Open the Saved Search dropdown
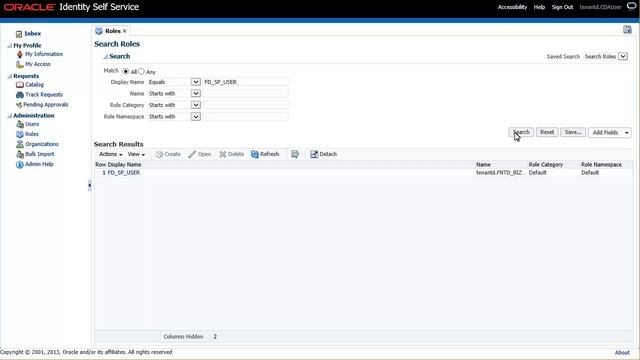This screenshot has height=360, width=640. [x=623, y=56]
